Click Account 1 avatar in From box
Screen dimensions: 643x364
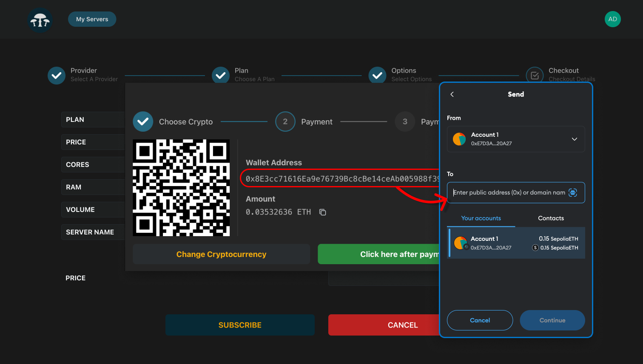coord(459,139)
